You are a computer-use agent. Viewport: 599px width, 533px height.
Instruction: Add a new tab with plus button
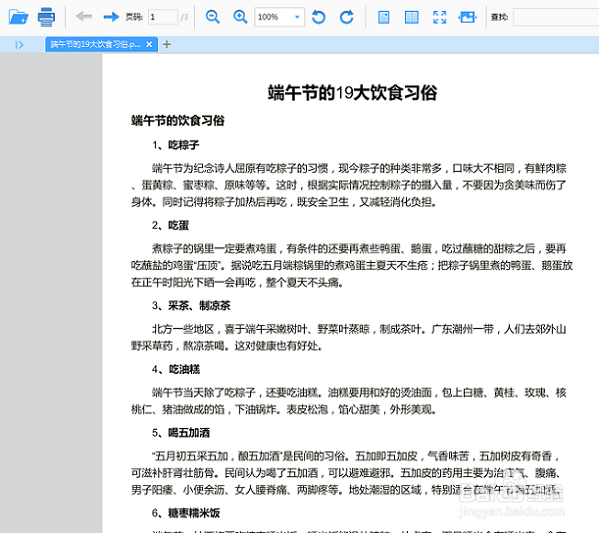(167, 44)
